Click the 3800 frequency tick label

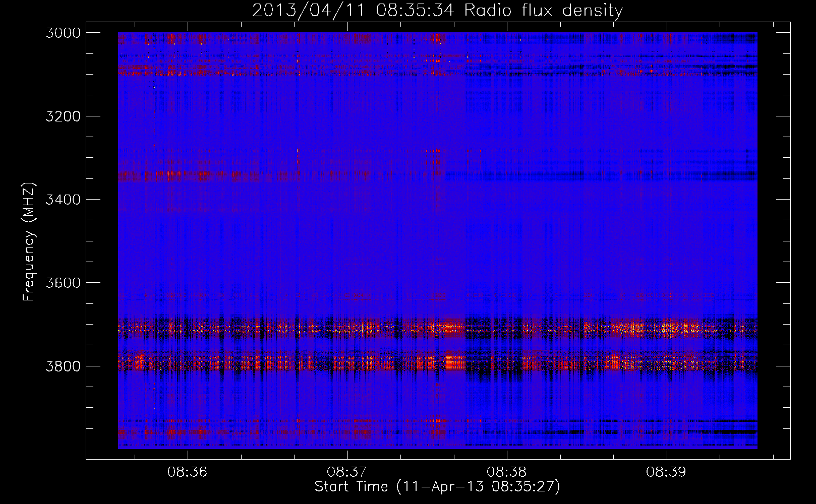tap(63, 366)
